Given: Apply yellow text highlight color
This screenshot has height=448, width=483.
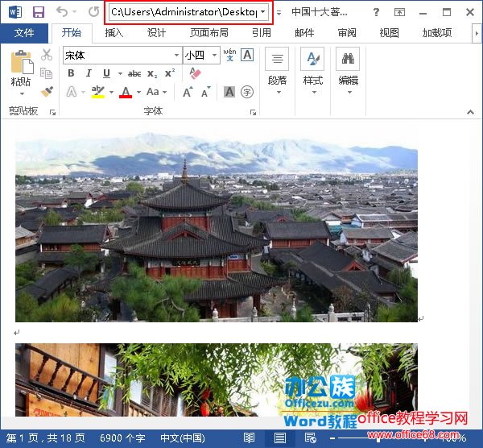Looking at the screenshot, I should coord(98,92).
